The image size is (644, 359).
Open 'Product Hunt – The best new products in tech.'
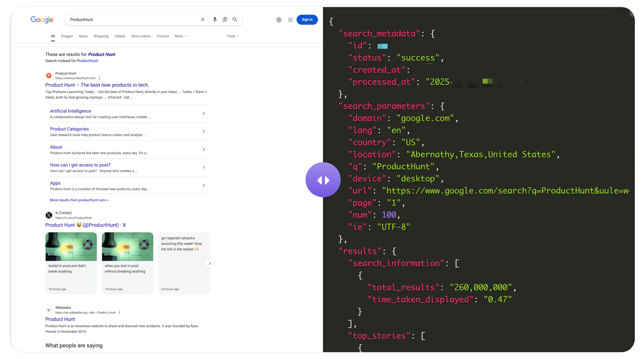pos(97,85)
